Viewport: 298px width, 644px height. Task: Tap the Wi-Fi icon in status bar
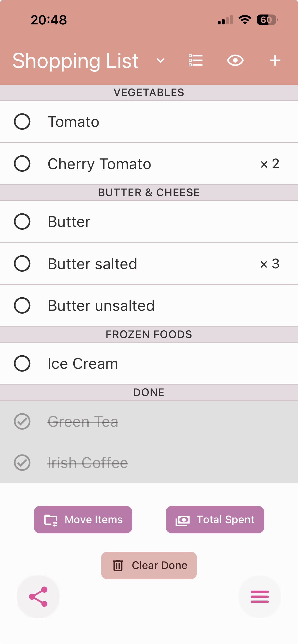245,20
